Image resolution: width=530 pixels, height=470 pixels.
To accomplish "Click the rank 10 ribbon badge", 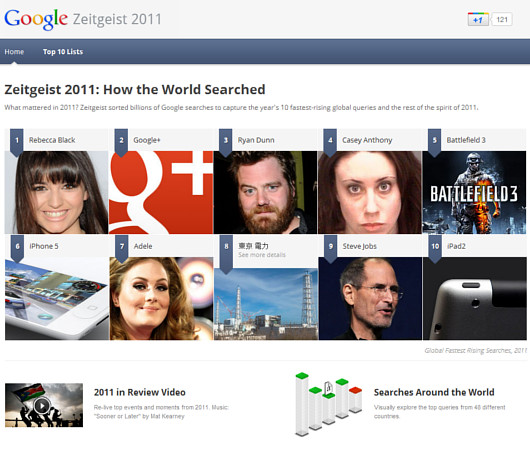I will click(x=435, y=248).
